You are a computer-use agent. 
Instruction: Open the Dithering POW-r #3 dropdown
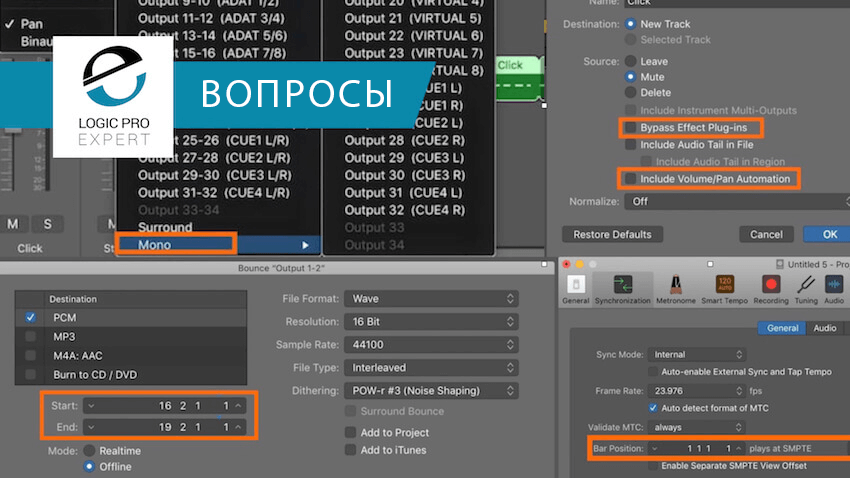coord(431,391)
